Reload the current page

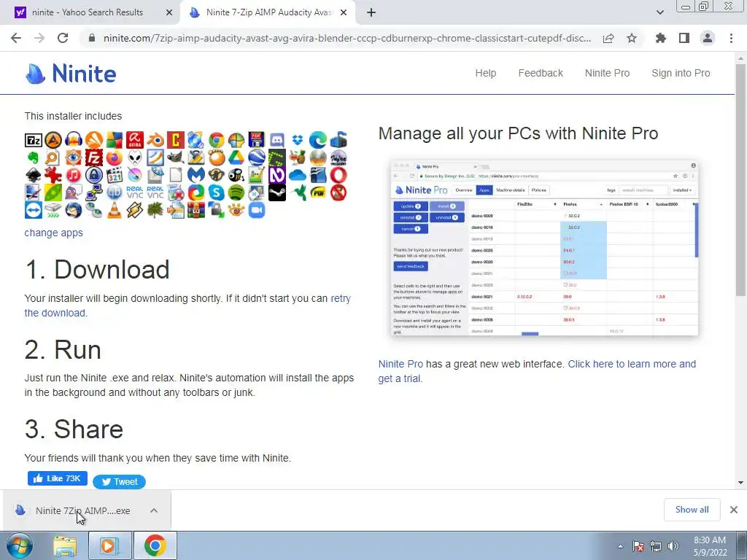[63, 38]
